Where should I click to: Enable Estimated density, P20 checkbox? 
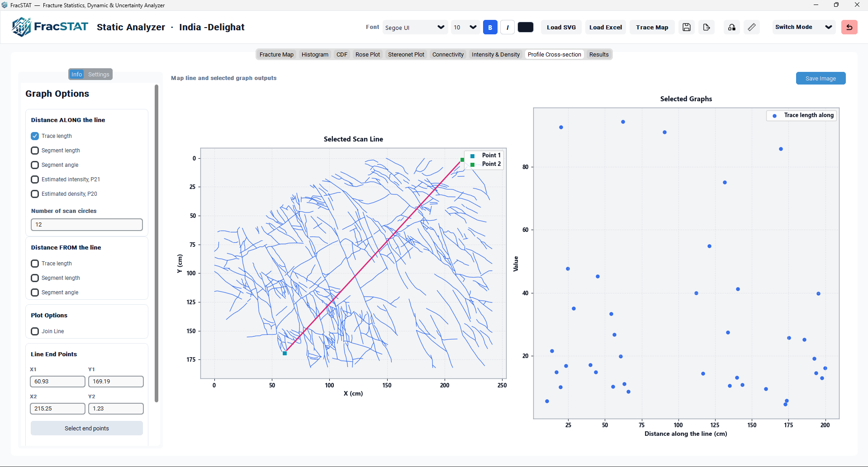tap(35, 194)
